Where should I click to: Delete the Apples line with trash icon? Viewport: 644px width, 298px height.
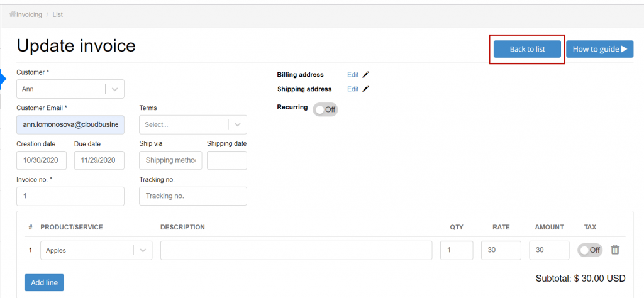[615, 250]
